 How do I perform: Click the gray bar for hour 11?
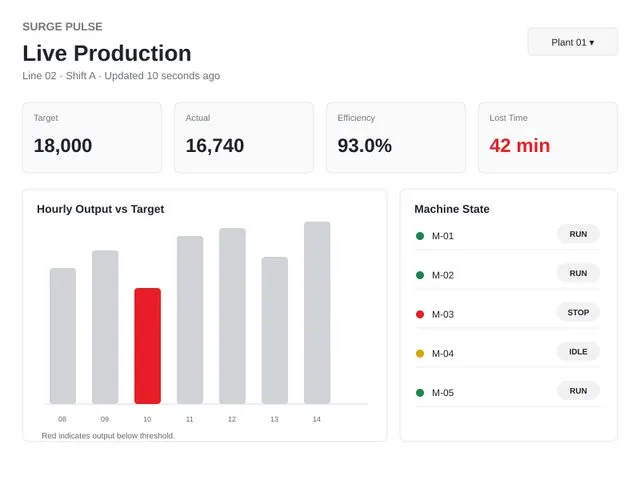pos(190,320)
